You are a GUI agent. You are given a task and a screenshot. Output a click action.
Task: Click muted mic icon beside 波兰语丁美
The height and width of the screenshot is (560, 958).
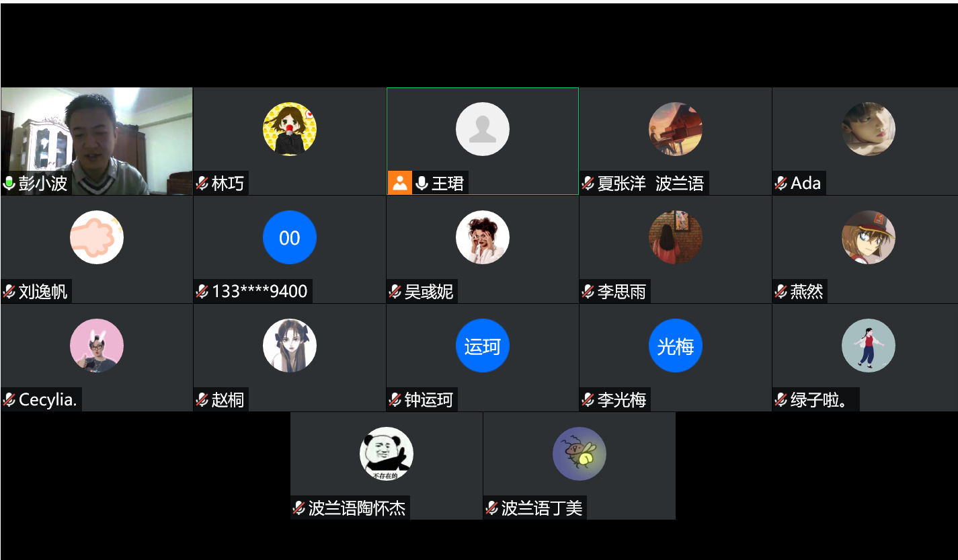[x=492, y=508]
